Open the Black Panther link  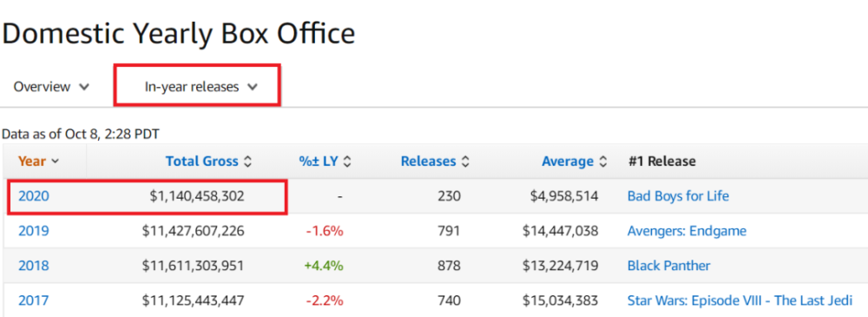click(x=668, y=266)
